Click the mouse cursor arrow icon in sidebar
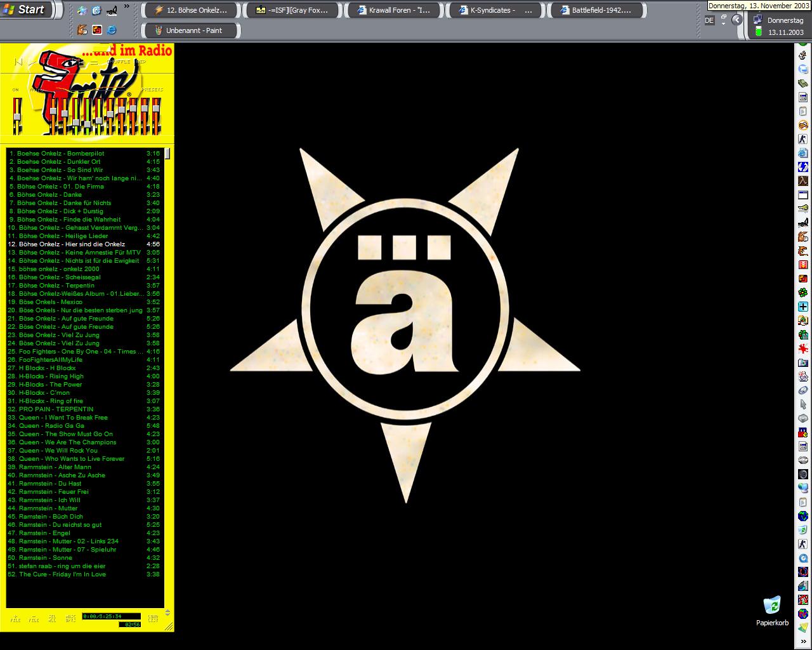Screen dimensions: 812x650 [x=802, y=404]
